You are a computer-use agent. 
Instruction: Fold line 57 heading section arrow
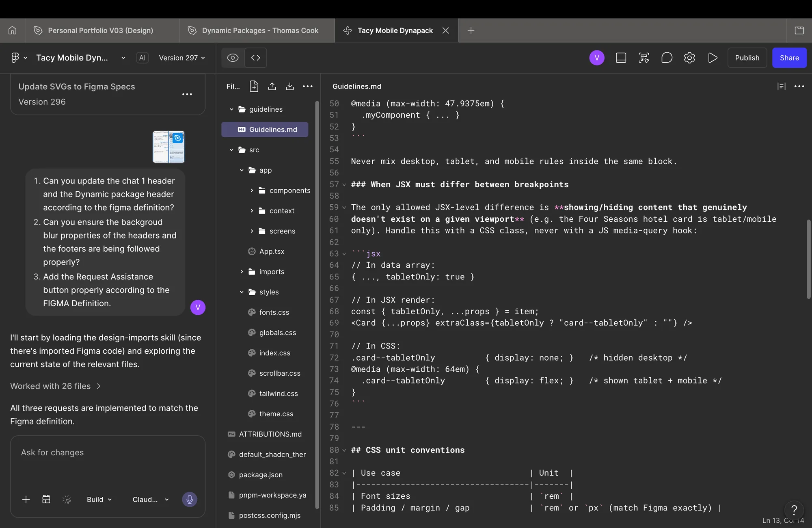coord(344,185)
